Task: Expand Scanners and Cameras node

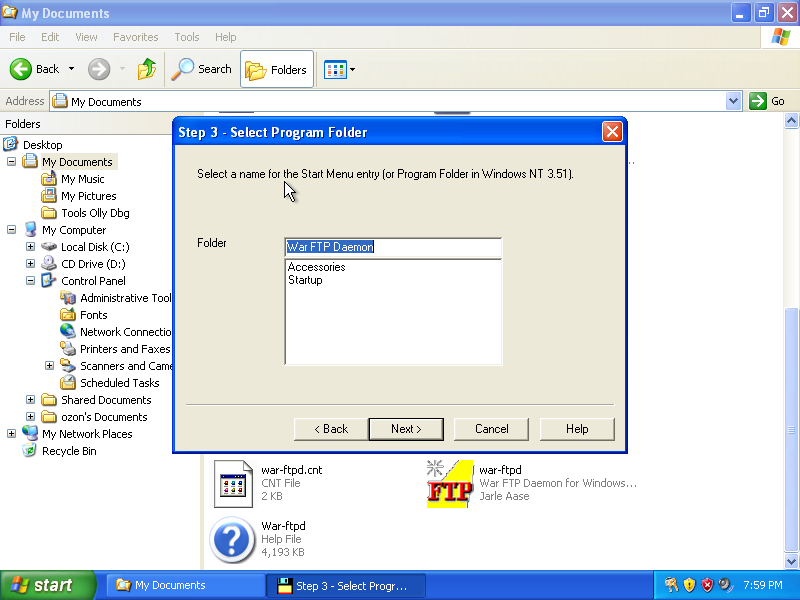Action: pyautogui.click(x=49, y=366)
